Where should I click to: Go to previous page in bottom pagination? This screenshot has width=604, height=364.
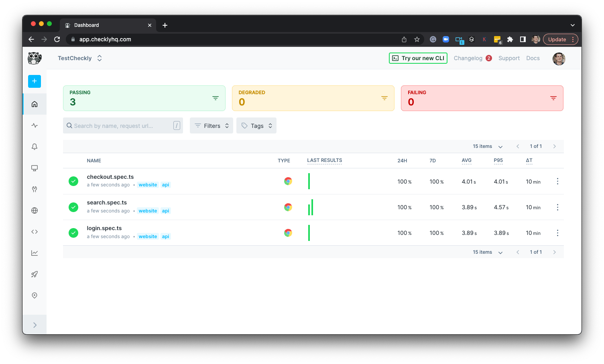(518, 252)
